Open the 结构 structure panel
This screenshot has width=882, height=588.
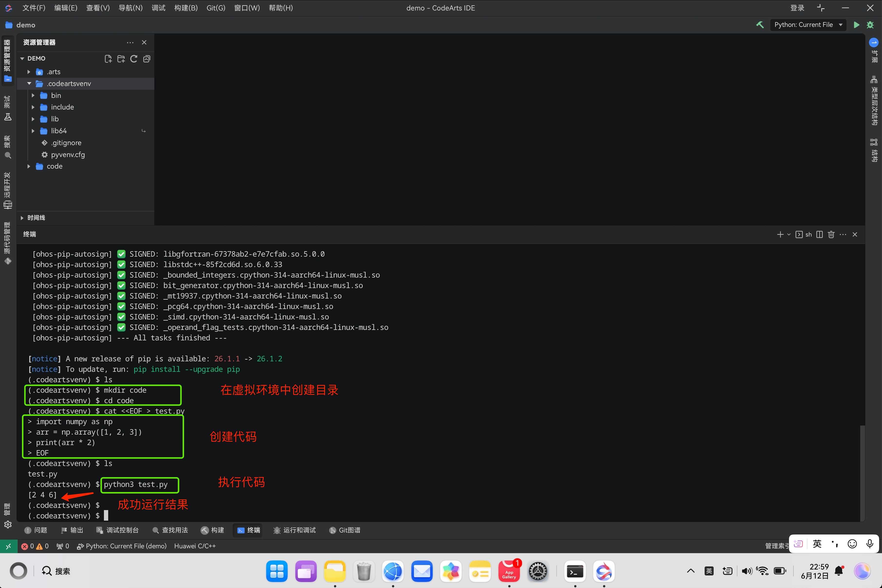pyautogui.click(x=874, y=150)
